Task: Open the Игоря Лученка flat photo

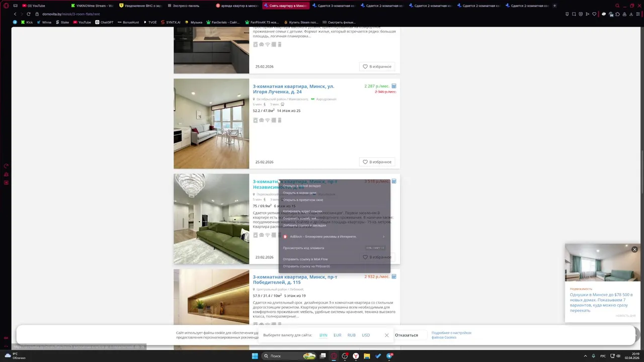Action: [211, 124]
